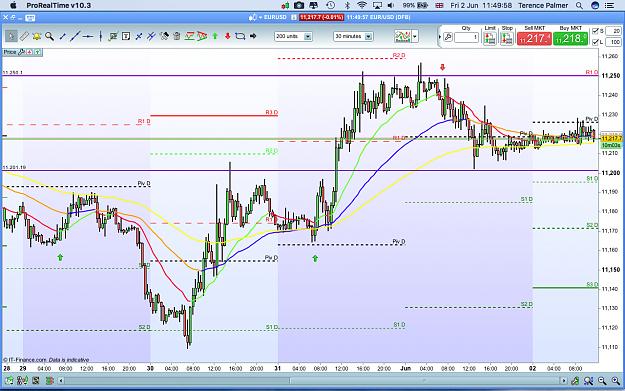Open the drawing objects tool with checkmark
Screen dimensions: 625x391
(113, 36)
